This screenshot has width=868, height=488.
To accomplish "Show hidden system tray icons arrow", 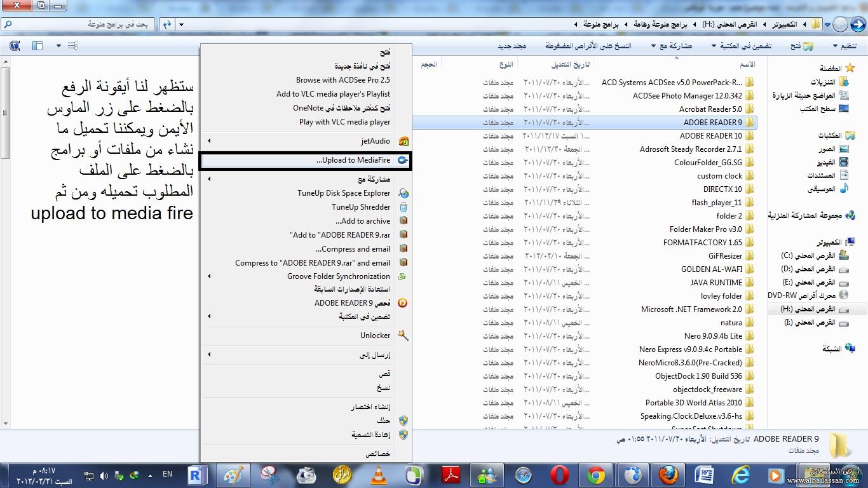I will [150, 475].
